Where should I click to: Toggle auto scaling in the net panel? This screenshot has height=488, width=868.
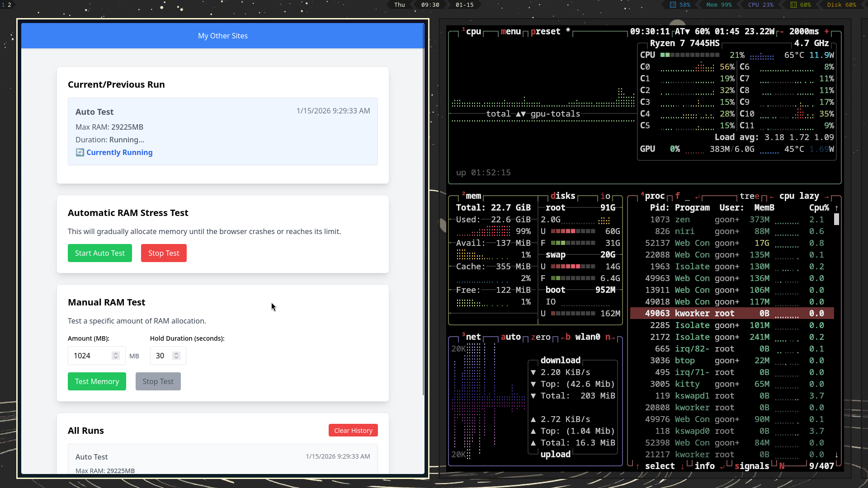tap(510, 337)
